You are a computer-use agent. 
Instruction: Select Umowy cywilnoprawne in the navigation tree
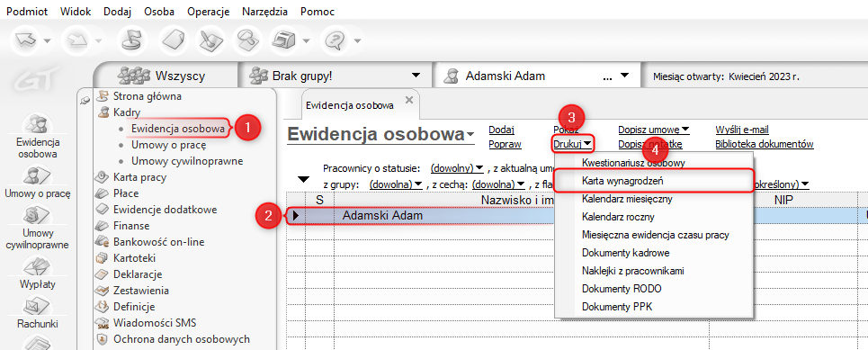pyautogui.click(x=187, y=161)
